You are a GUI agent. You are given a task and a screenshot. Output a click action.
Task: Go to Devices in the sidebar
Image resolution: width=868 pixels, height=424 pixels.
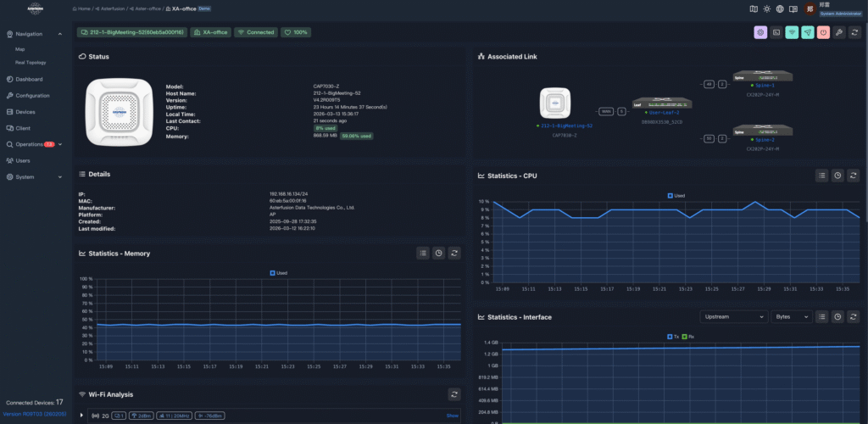(x=25, y=111)
